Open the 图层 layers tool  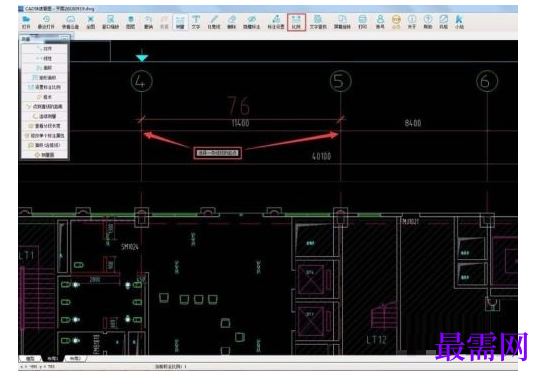[130, 22]
